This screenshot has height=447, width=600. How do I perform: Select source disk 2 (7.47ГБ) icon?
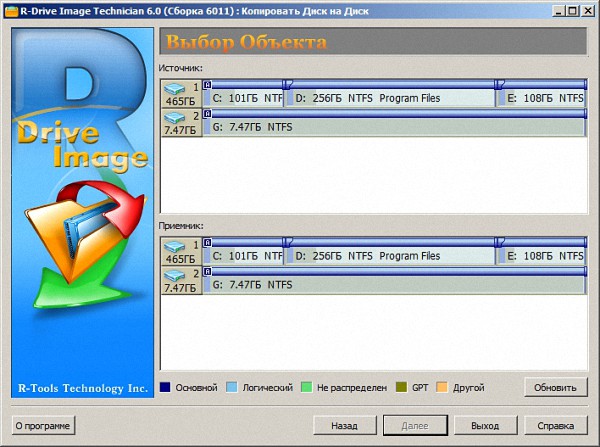point(181,123)
